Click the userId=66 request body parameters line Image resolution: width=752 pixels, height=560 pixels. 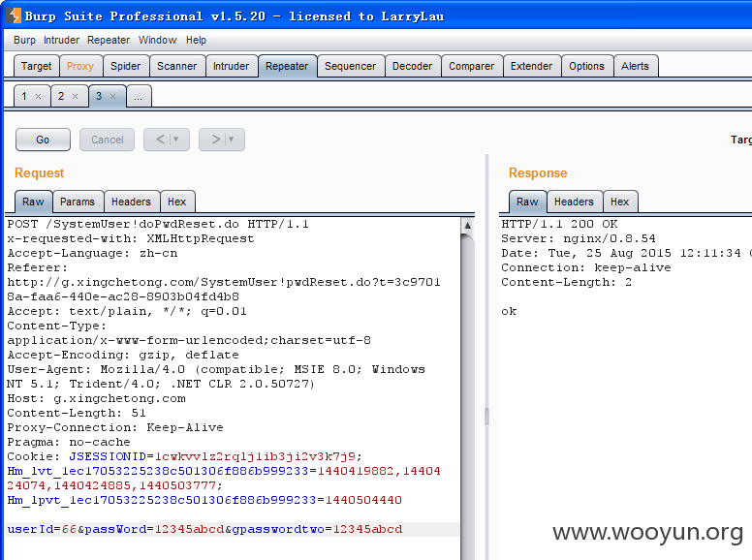click(x=204, y=529)
